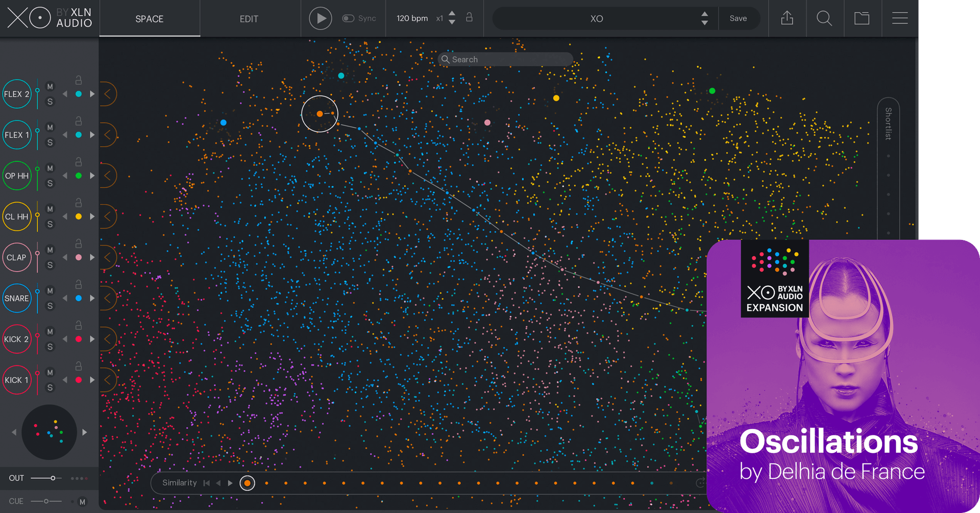
Task: Next sample arrow for SNARE
Action: [x=92, y=298]
